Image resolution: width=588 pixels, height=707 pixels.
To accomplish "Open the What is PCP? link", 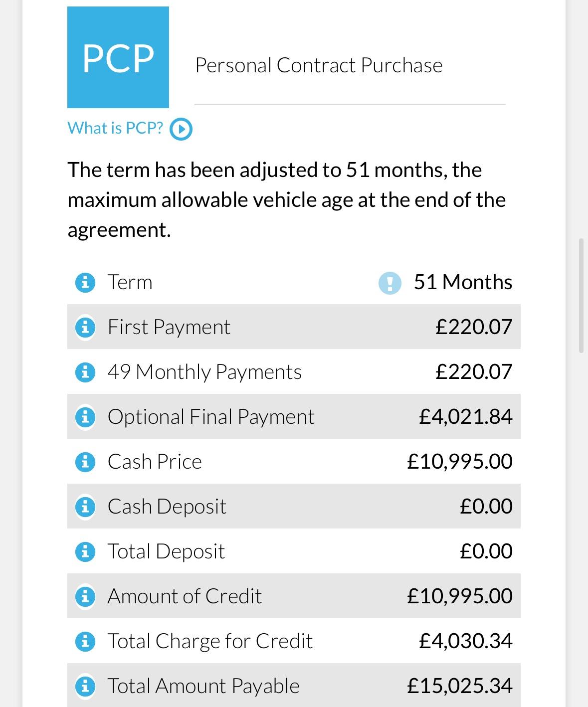I will point(115,128).
